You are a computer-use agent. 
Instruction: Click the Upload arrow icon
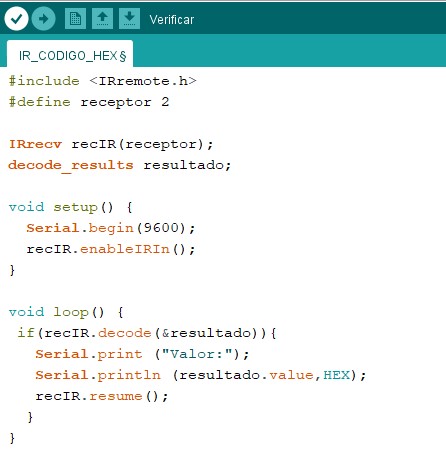click(x=44, y=19)
